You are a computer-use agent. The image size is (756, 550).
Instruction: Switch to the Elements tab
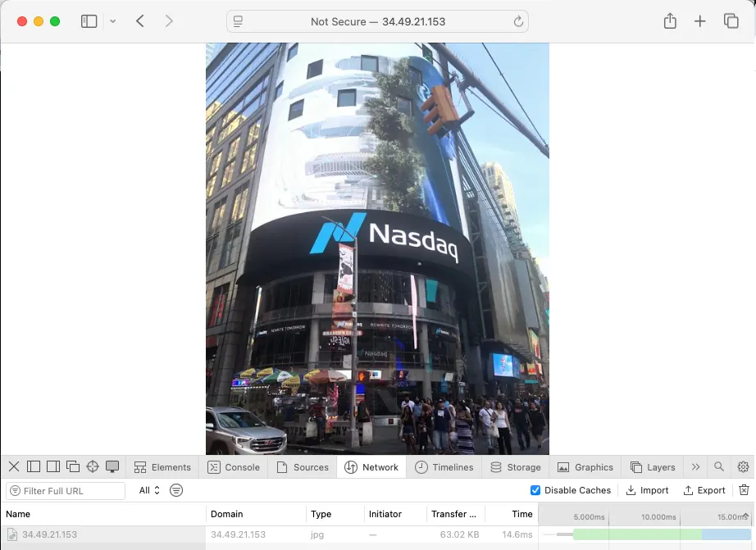pos(162,467)
